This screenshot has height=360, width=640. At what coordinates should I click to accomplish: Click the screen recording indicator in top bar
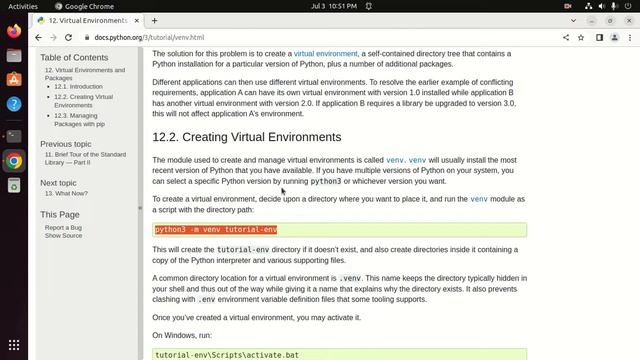tap(568, 6)
